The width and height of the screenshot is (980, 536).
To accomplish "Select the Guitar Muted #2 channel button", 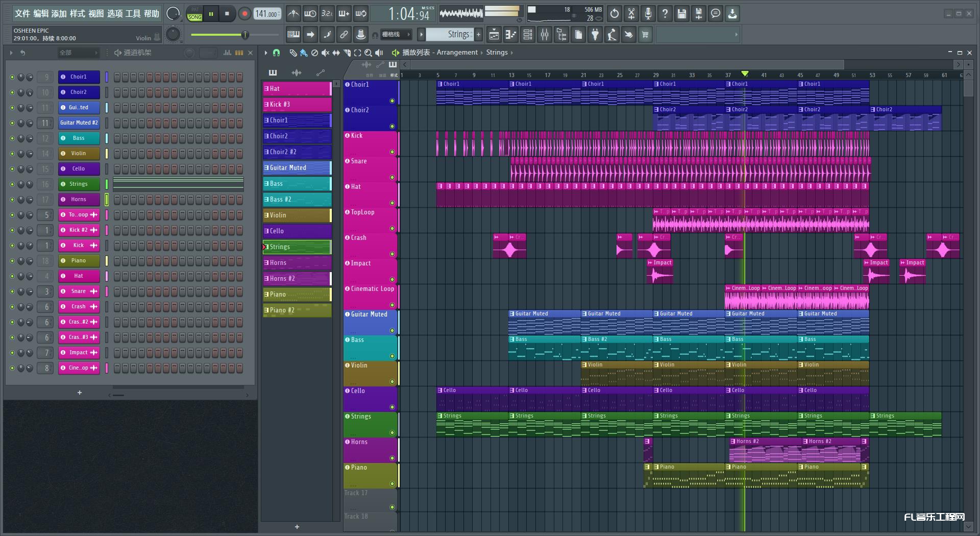I will 79,123.
